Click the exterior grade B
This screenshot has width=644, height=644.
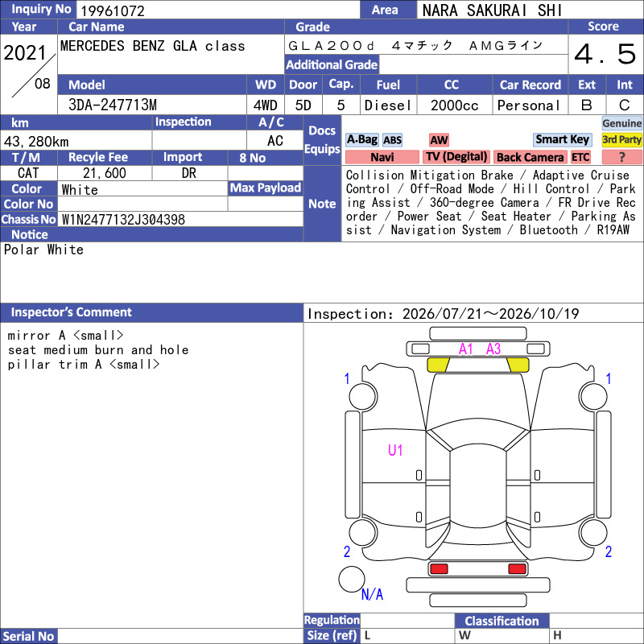(587, 105)
